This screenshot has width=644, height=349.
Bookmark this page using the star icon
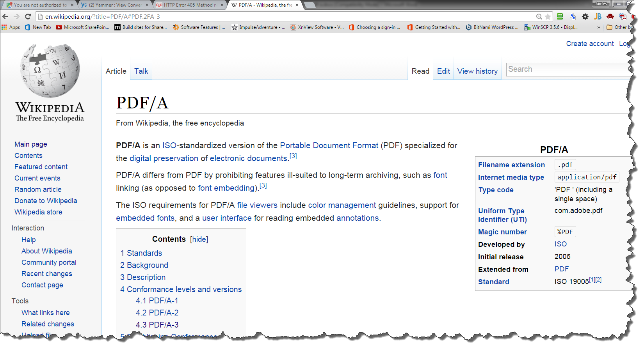[548, 17]
